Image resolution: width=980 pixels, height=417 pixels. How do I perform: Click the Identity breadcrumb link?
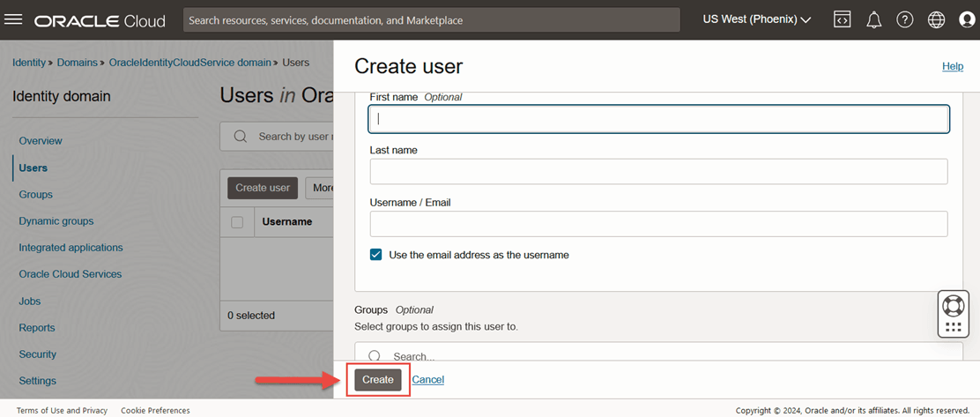[x=29, y=63]
